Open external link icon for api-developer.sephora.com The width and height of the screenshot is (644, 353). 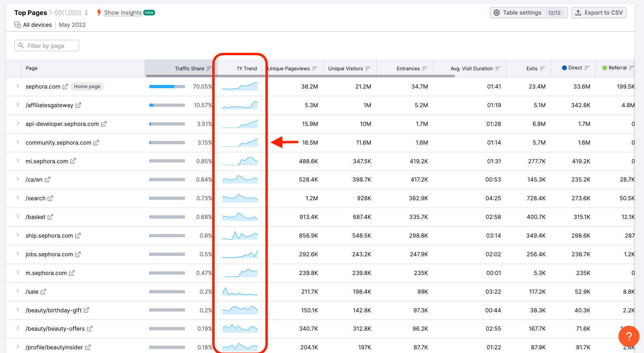[x=103, y=124]
